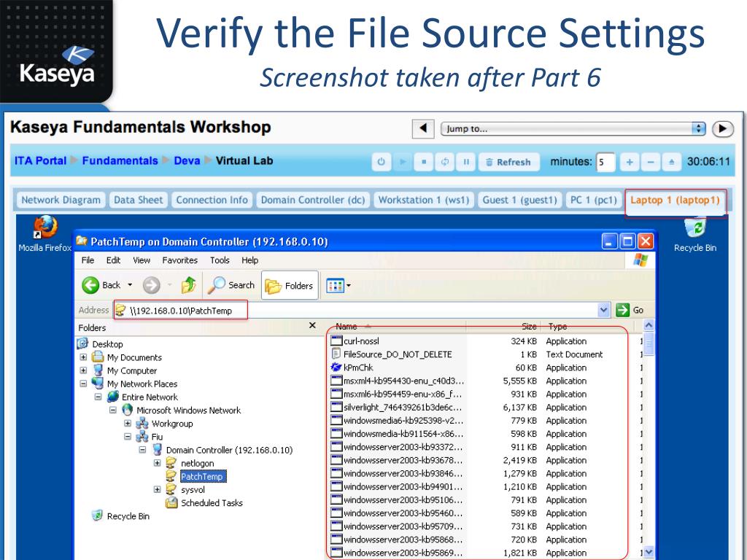Screen dimensions: 747x560
Task: Select the kPmChk application file
Action: point(357,367)
